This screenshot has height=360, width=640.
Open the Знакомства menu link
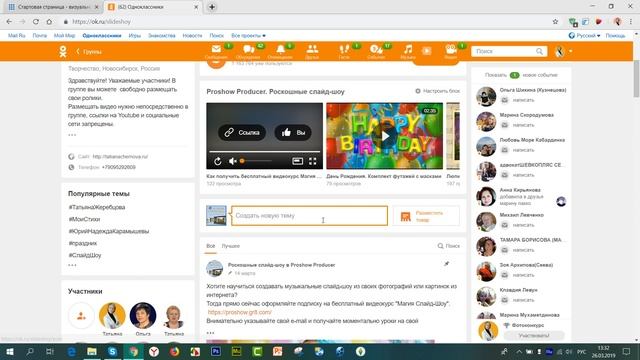click(x=162, y=36)
